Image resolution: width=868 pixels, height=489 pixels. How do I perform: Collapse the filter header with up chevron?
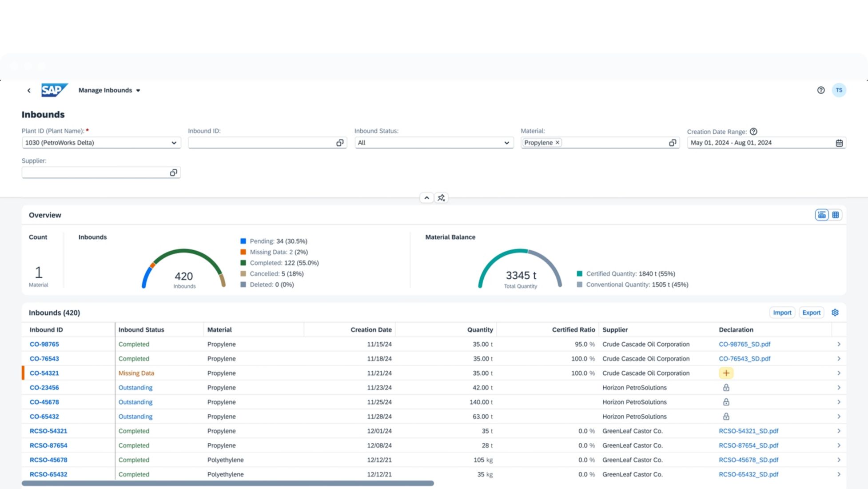pyautogui.click(x=426, y=198)
